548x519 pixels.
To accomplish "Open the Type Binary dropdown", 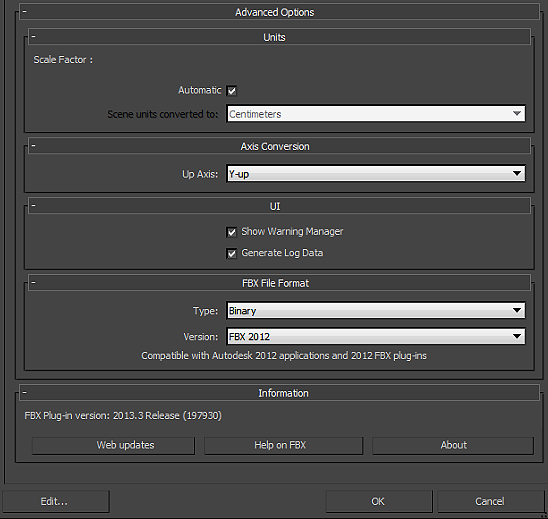I will coord(376,311).
